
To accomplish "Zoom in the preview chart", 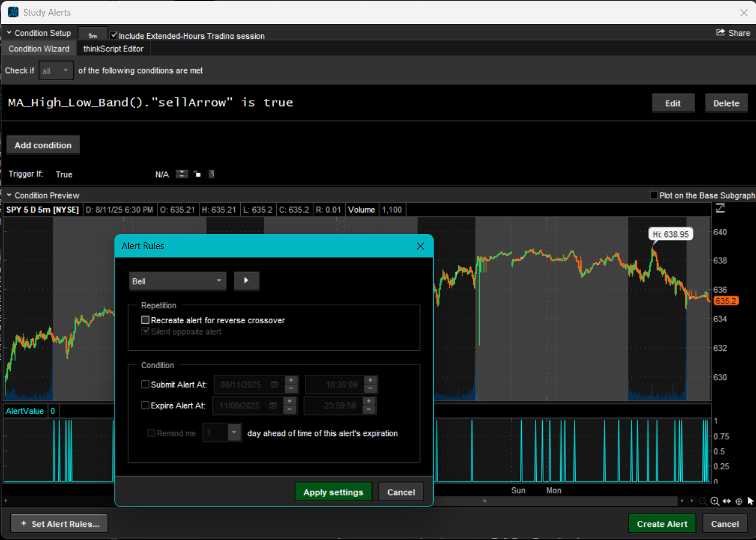I will (715, 501).
